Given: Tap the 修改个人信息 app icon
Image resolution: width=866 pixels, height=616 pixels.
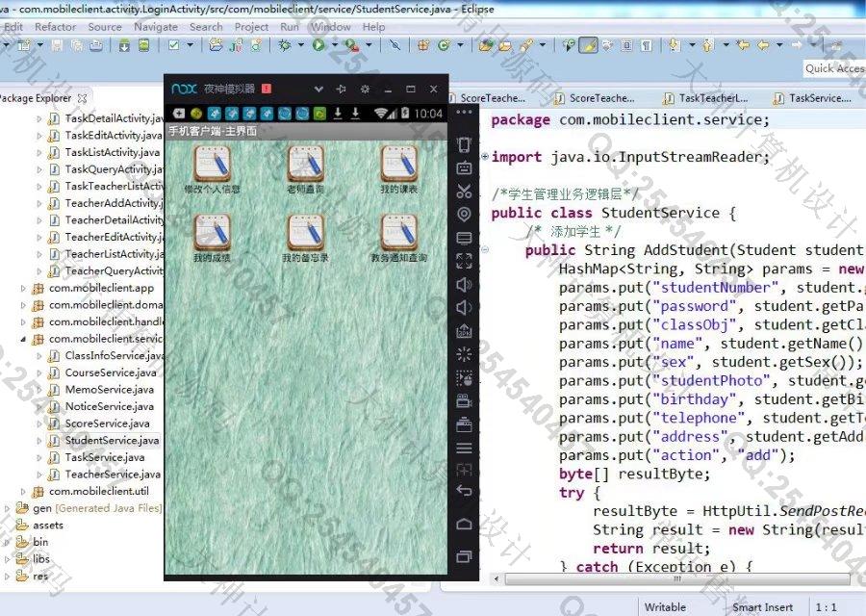Looking at the screenshot, I should 212,164.
